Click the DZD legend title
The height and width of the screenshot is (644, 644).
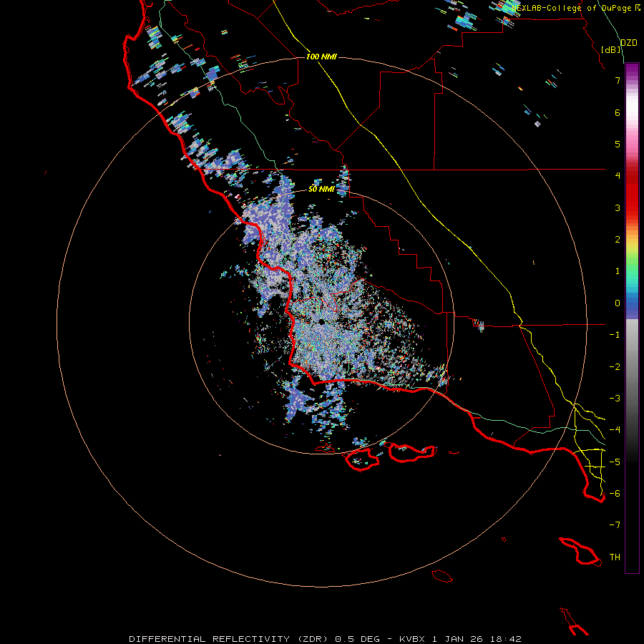(629, 43)
